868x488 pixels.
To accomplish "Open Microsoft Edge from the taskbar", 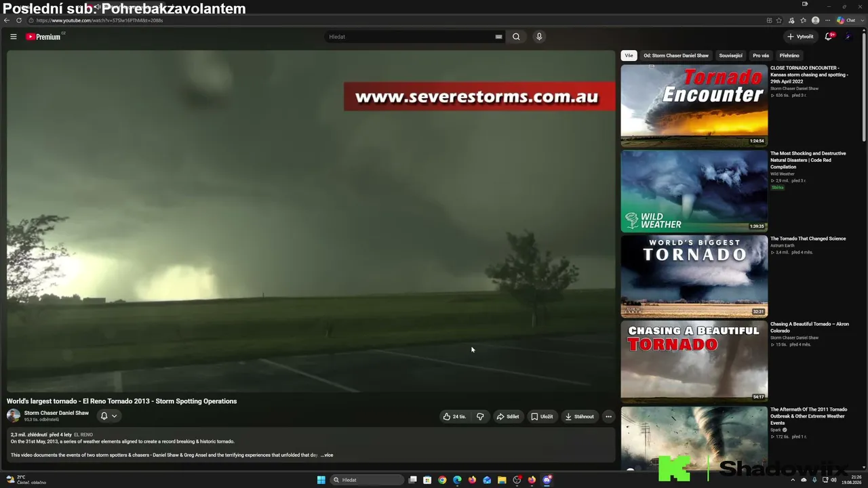I will click(x=457, y=480).
